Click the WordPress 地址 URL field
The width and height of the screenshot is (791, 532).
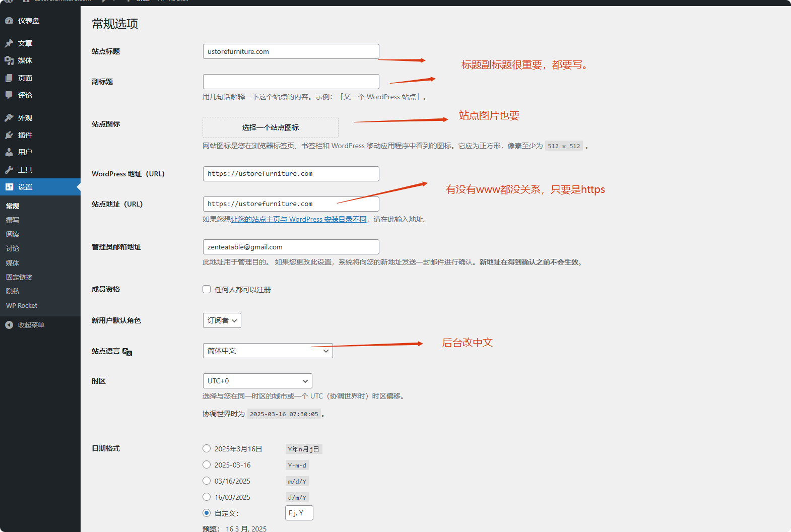[291, 174]
